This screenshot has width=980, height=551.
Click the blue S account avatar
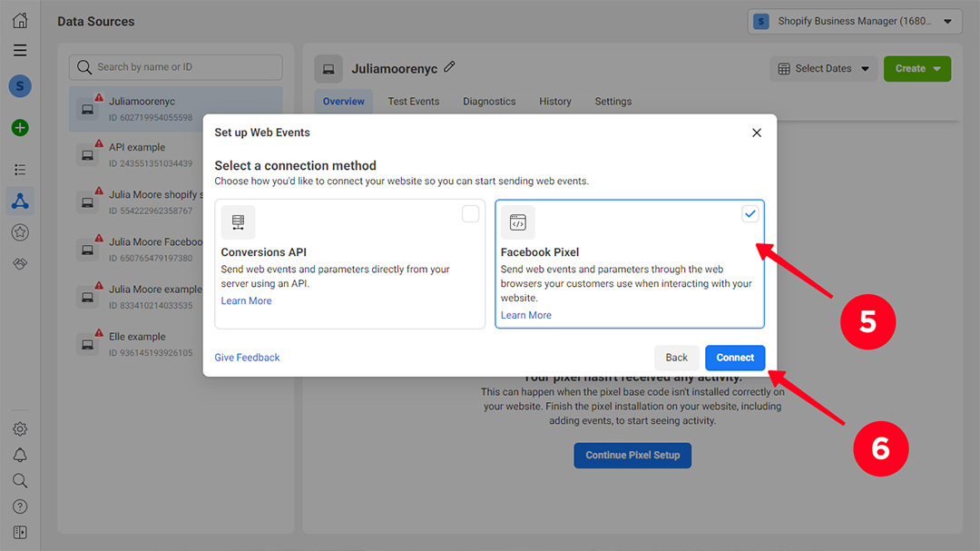pyautogui.click(x=20, y=86)
